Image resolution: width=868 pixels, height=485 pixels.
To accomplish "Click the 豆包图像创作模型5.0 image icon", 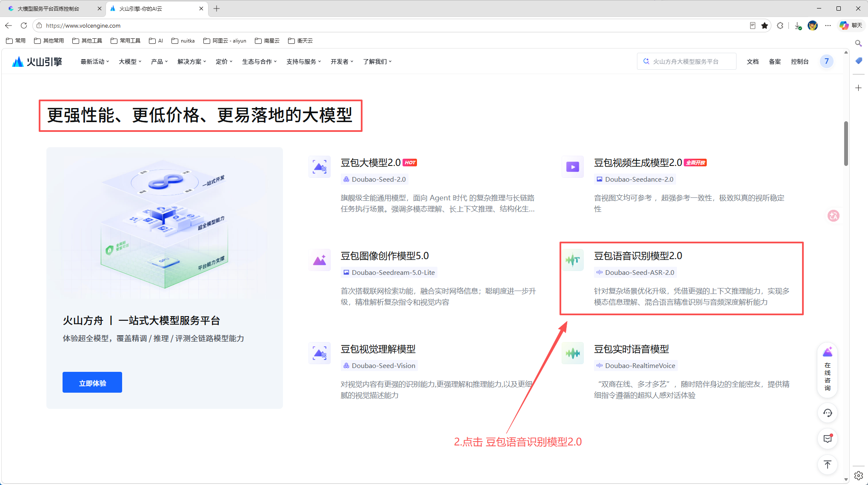I will (320, 260).
